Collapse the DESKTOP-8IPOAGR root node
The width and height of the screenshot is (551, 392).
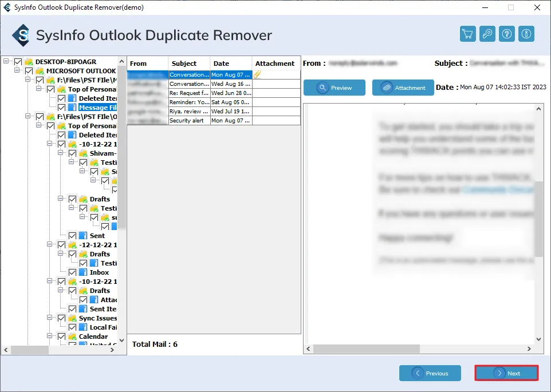tap(6, 61)
